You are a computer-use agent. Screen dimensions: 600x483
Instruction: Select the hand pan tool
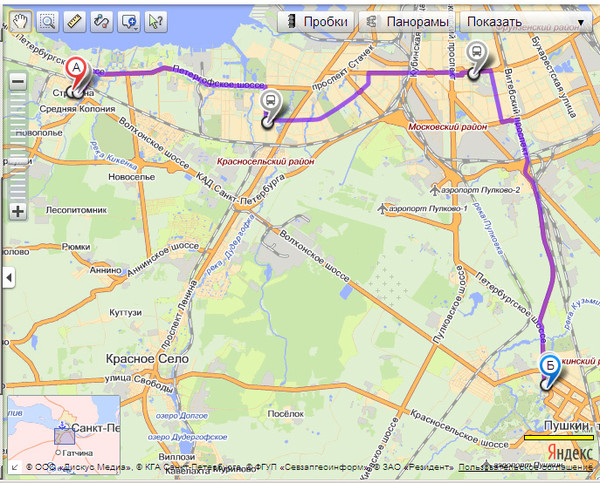(20, 21)
